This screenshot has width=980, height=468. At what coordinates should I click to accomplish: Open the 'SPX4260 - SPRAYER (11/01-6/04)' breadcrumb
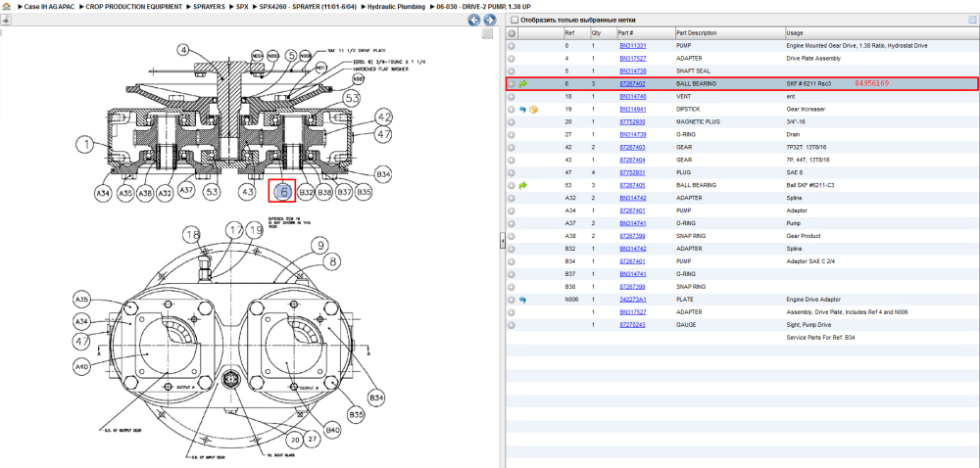pos(309,6)
